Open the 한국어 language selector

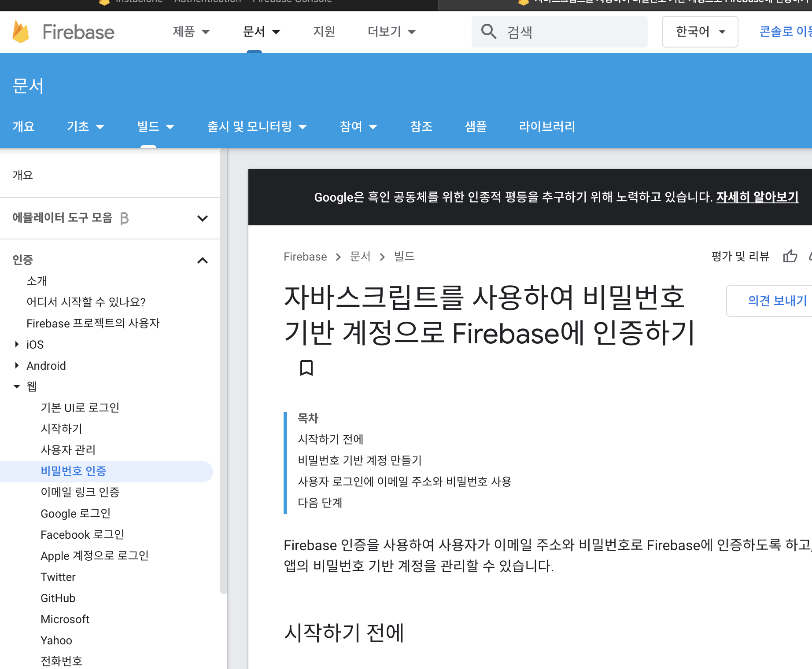click(700, 32)
